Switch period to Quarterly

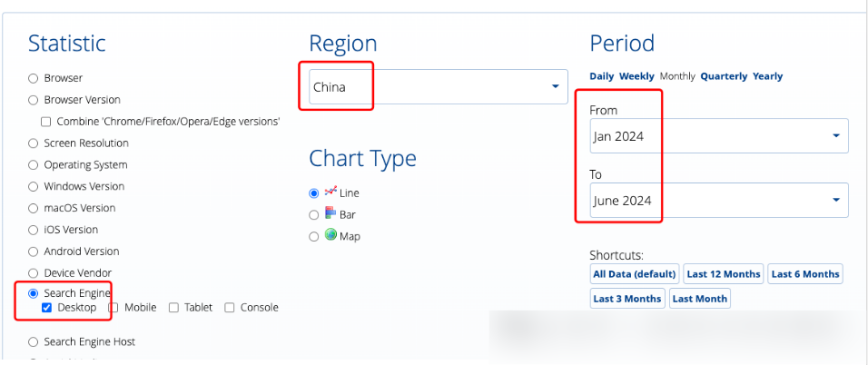coord(724,76)
